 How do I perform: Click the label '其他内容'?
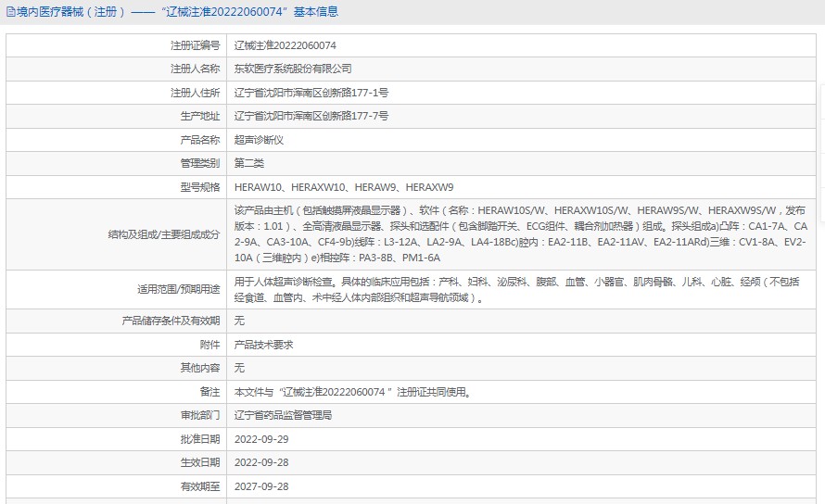[x=200, y=368]
